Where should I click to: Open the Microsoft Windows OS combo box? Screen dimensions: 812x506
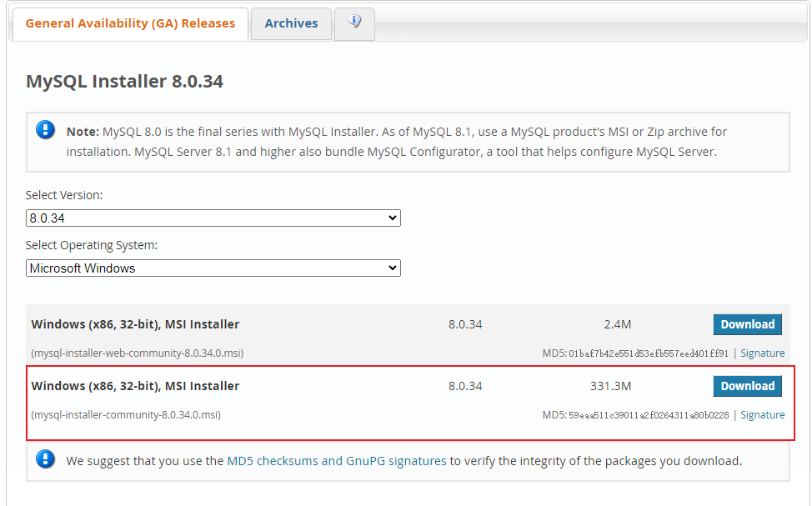pos(213,268)
